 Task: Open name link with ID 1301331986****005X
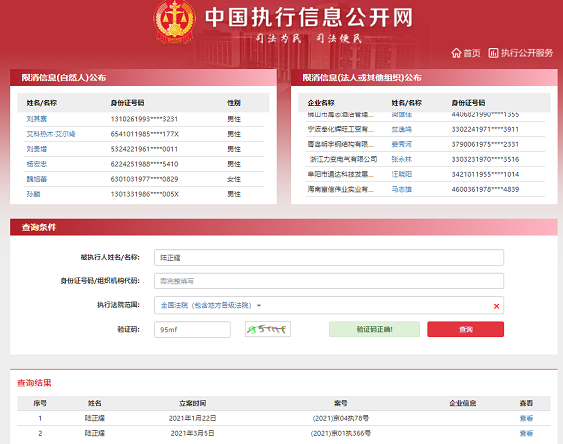[33, 194]
